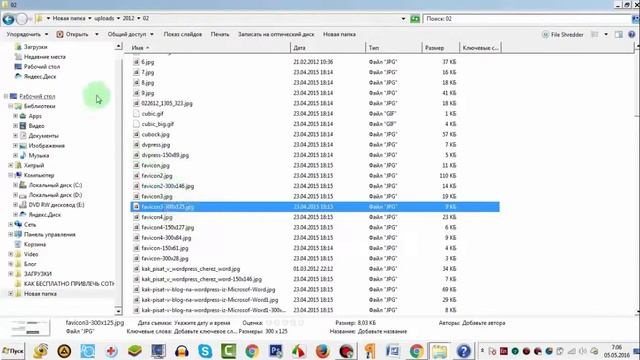Expand the Сеть tree node
640x360 pixels.
pyautogui.click(x=11, y=224)
